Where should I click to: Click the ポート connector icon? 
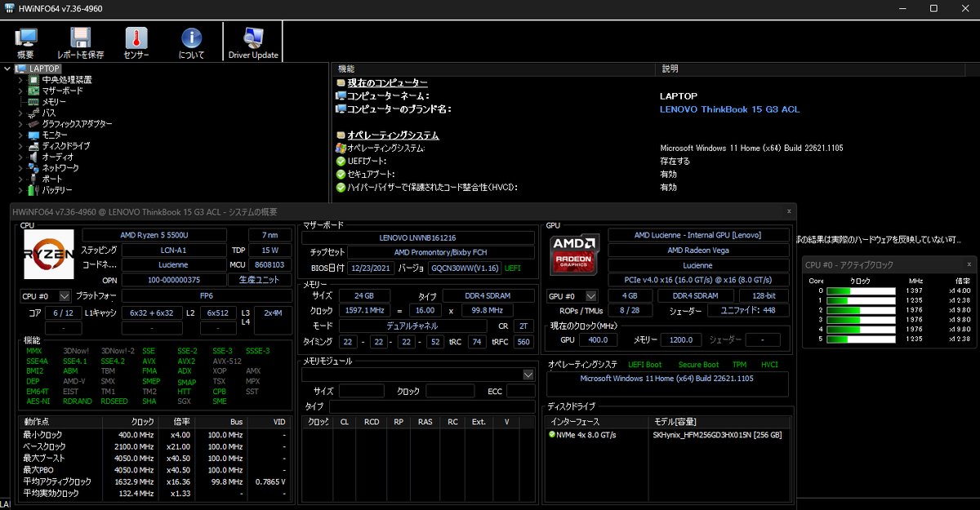pos(34,179)
